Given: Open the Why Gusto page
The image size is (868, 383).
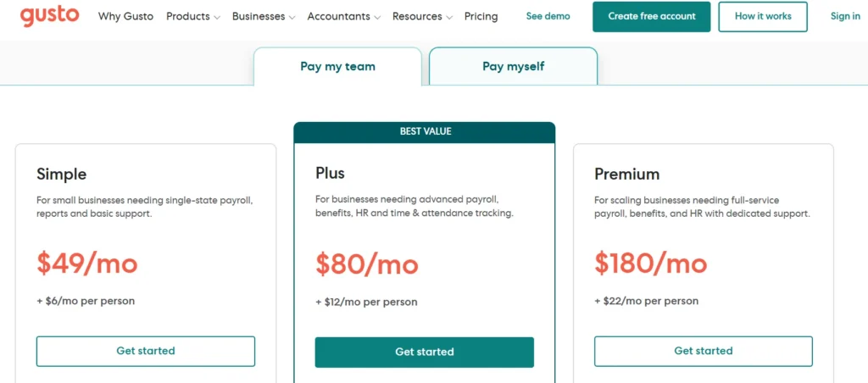Looking at the screenshot, I should pyautogui.click(x=125, y=16).
